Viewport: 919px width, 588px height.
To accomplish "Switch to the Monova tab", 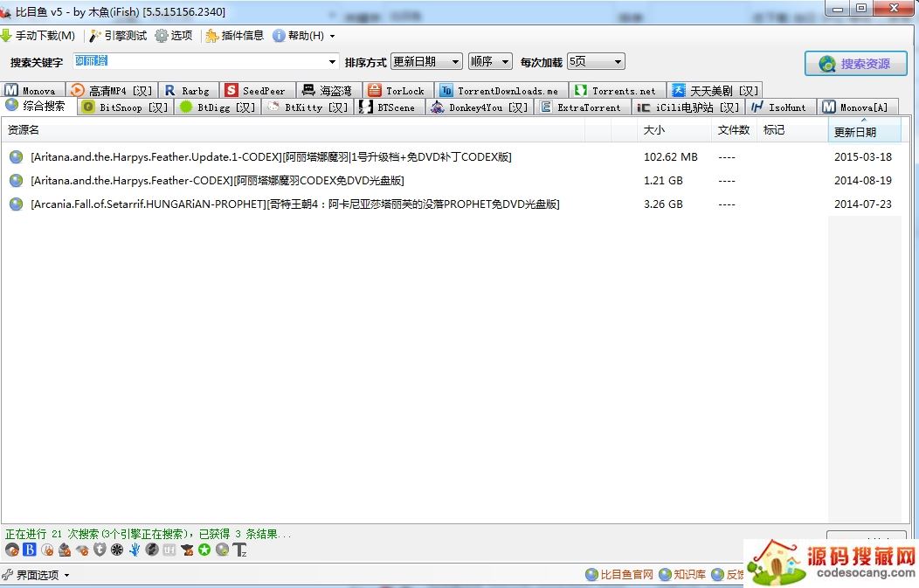I will tap(32, 90).
